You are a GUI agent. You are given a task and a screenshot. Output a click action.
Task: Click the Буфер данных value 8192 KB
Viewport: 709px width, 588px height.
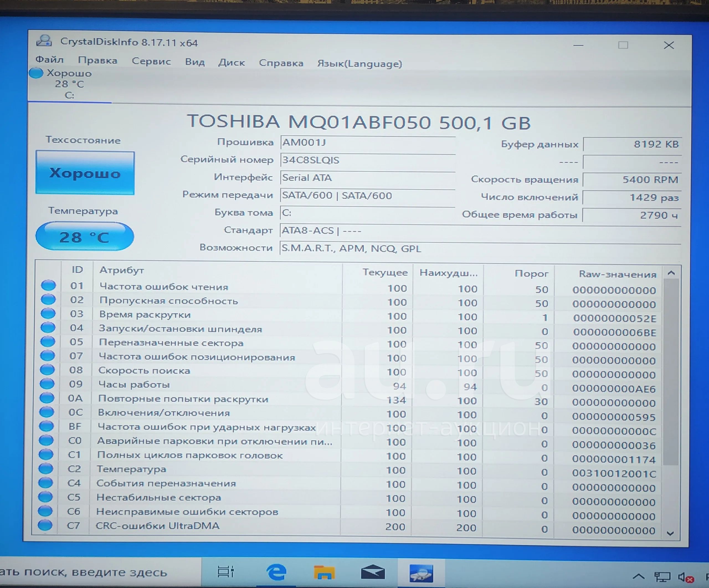pyautogui.click(x=632, y=144)
